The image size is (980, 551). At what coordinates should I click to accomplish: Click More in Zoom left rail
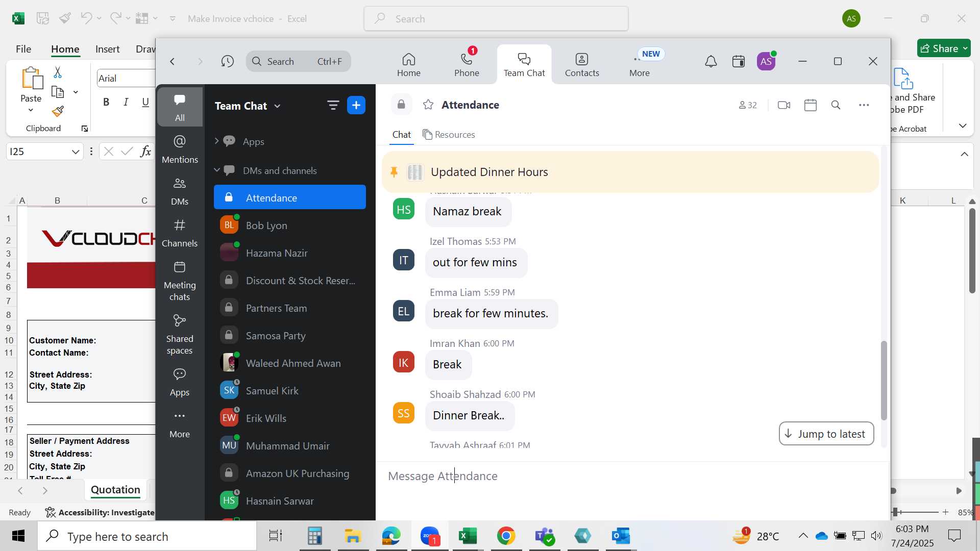(180, 424)
